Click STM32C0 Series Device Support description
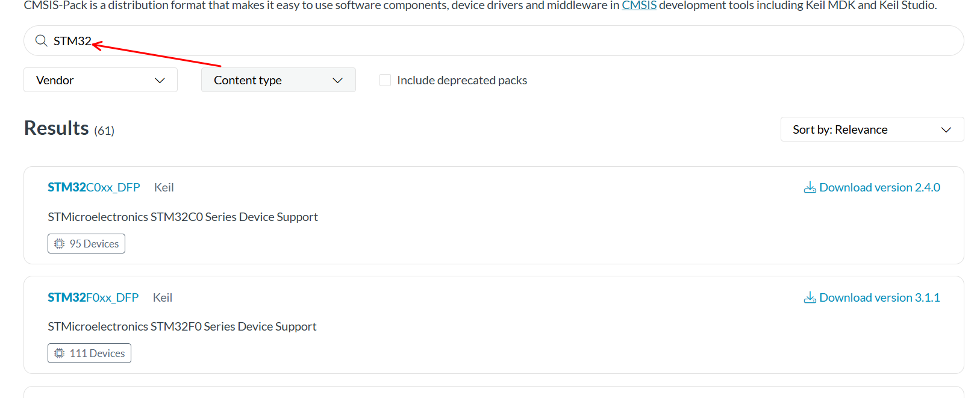 coord(183,217)
